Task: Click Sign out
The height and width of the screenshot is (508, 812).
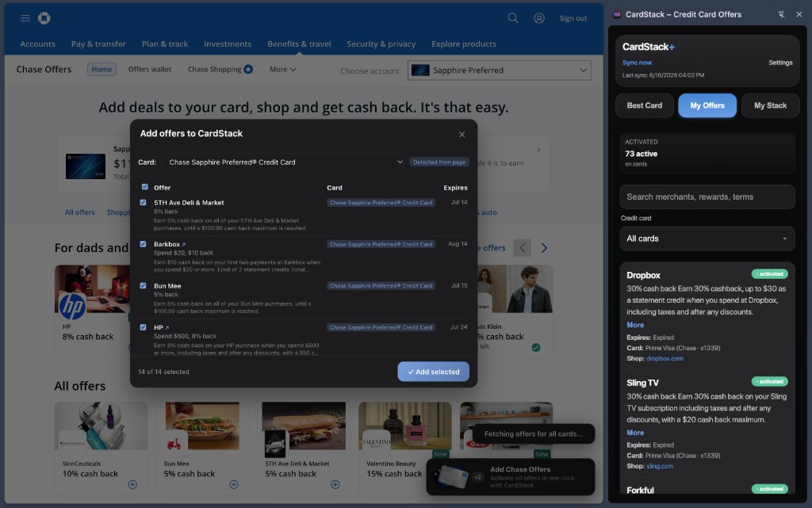Action: coord(573,18)
